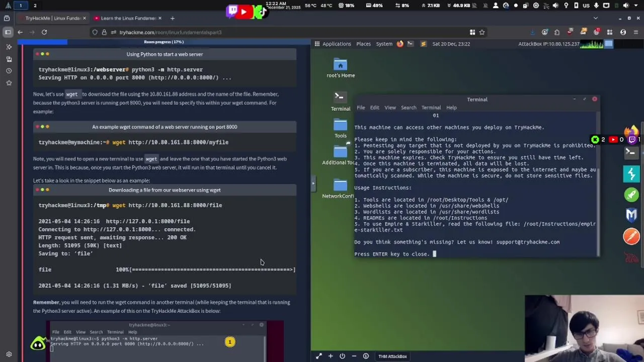Image resolution: width=644 pixels, height=362 pixels.
Task: Expand the browser list-all-tabs chevron
Action: click(x=596, y=18)
